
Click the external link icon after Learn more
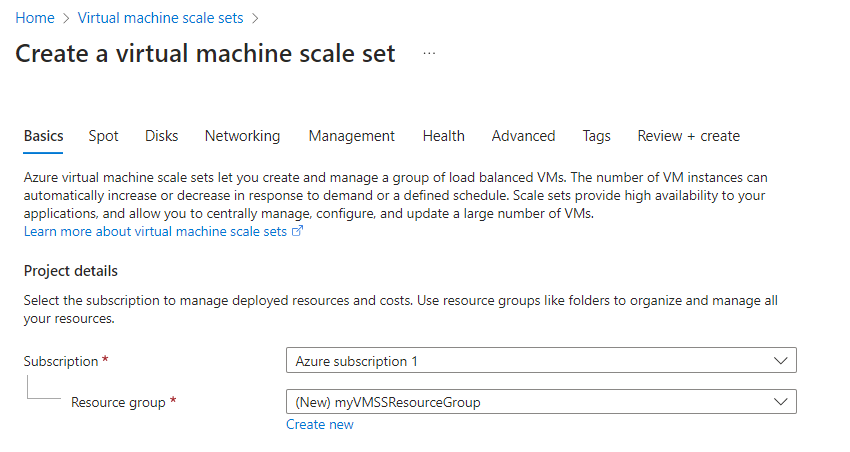[297, 231]
